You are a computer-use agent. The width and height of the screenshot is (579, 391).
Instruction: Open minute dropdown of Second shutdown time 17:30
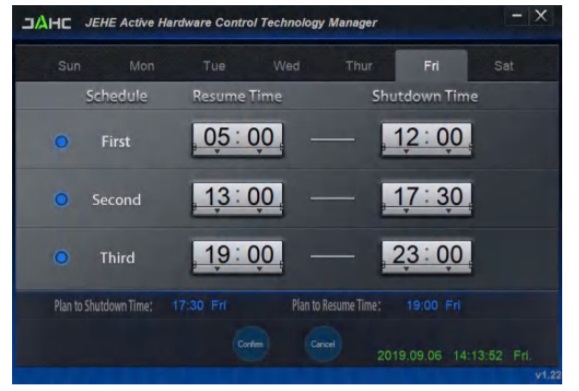[x=448, y=210]
